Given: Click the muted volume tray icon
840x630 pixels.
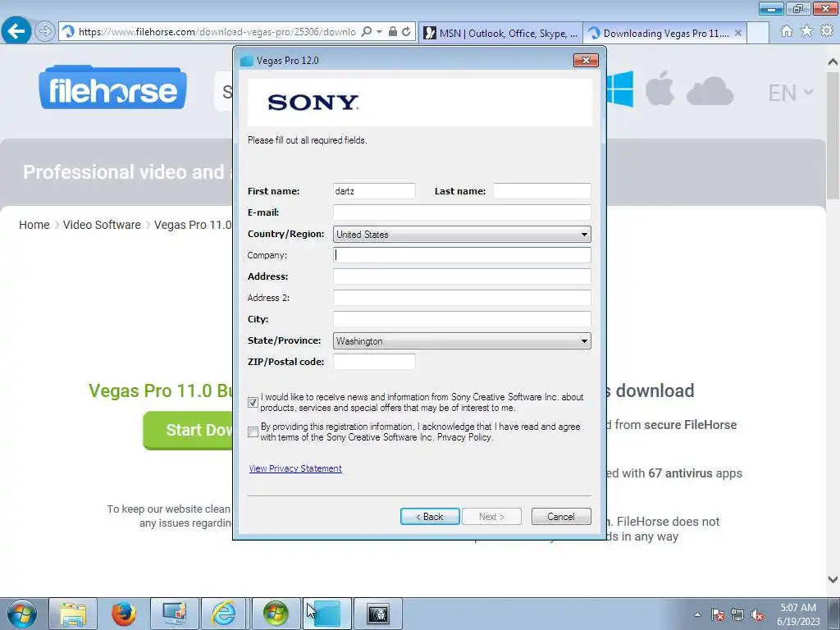Looking at the screenshot, I should [757, 614].
